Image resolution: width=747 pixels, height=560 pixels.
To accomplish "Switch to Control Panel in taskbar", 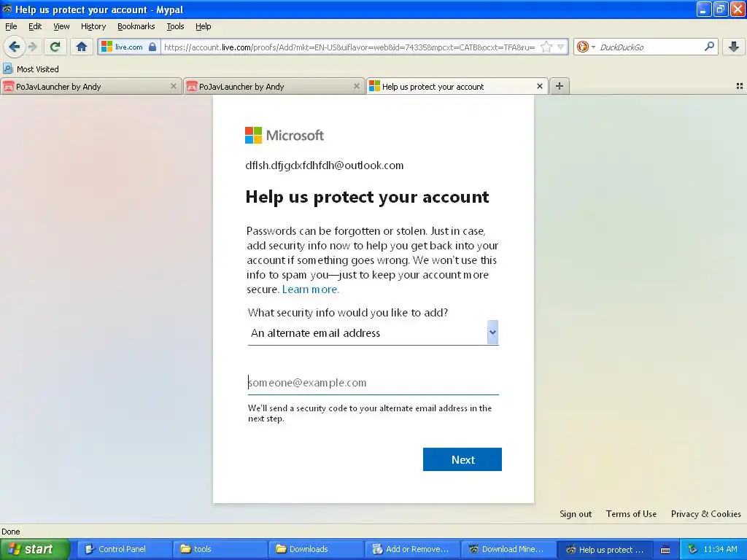I will tap(124, 549).
